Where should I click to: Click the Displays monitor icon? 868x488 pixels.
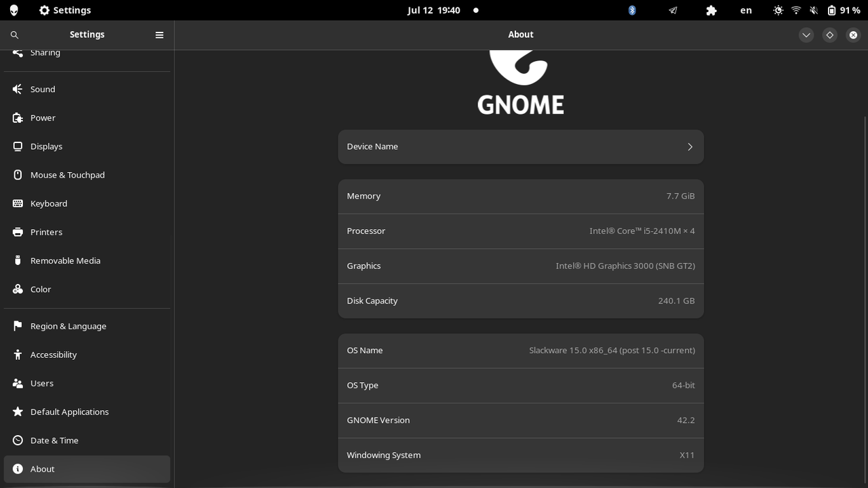click(x=18, y=146)
